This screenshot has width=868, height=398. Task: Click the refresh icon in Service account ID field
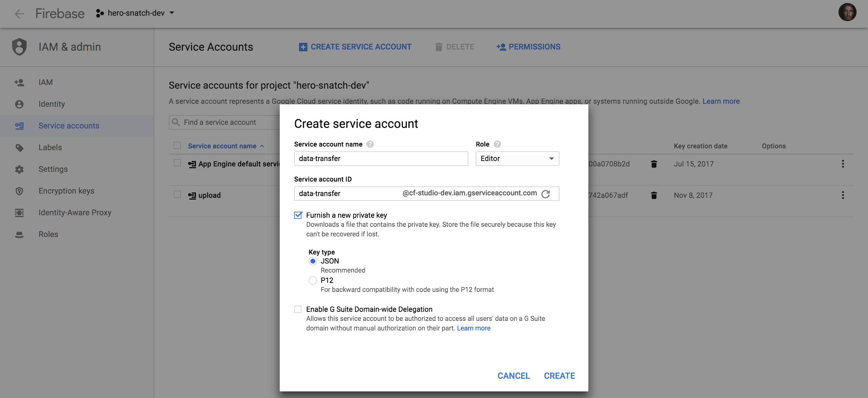tap(545, 194)
